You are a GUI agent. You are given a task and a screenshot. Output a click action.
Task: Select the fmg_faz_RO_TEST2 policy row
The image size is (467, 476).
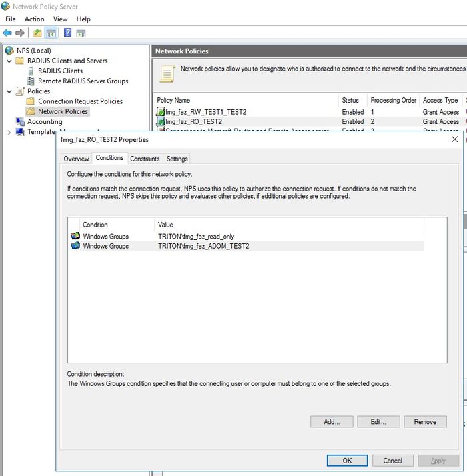coord(311,121)
